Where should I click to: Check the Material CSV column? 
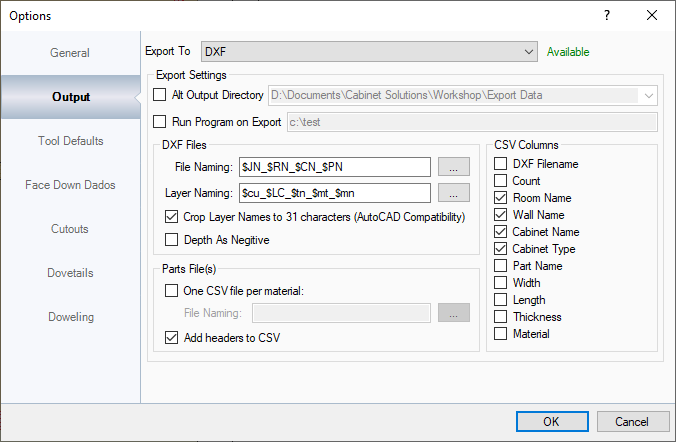pyautogui.click(x=501, y=334)
